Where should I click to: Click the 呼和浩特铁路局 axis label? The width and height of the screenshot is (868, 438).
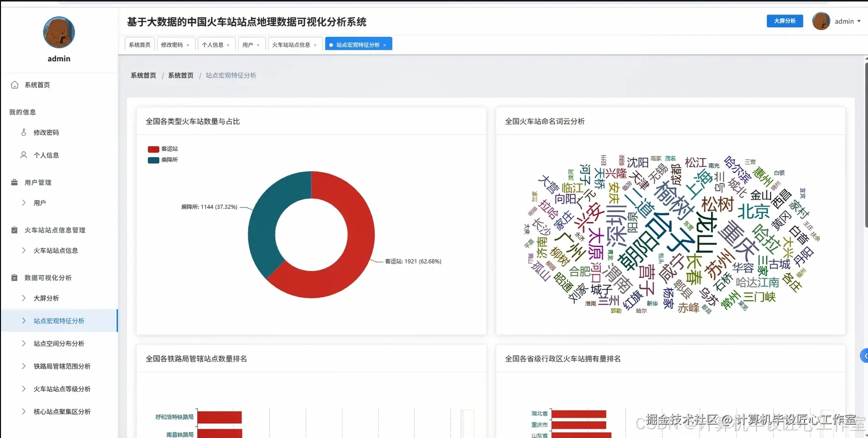pos(174,417)
